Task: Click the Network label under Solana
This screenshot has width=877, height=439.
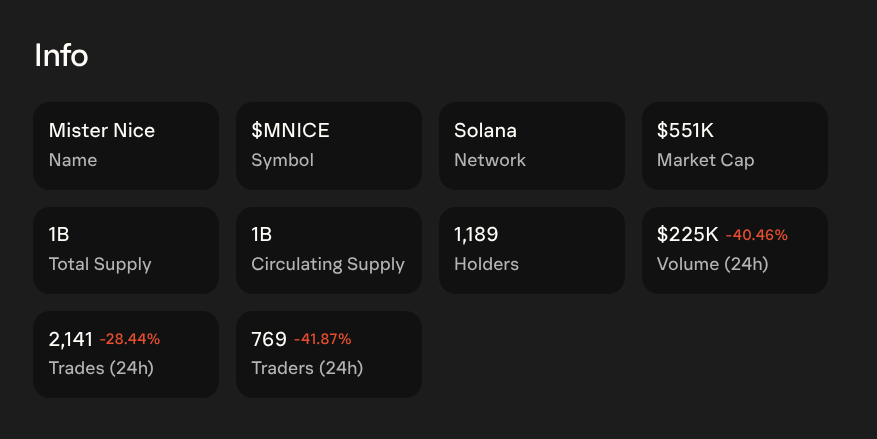Action: pos(490,160)
